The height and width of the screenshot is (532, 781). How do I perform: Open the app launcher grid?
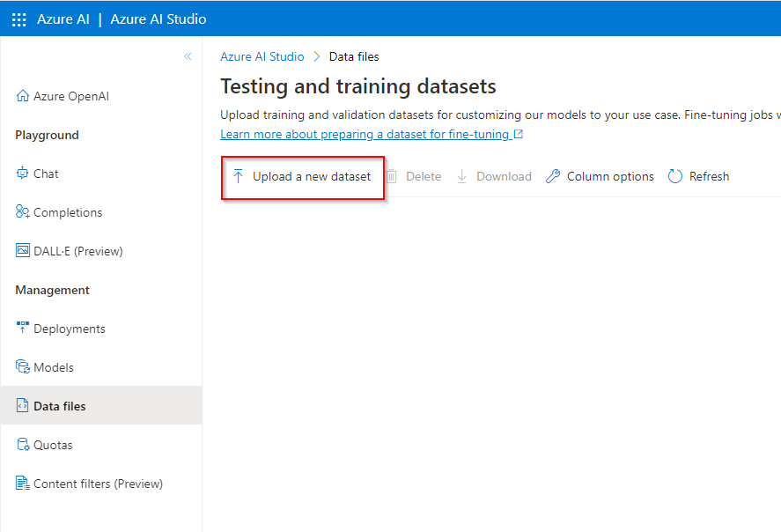pos(18,18)
